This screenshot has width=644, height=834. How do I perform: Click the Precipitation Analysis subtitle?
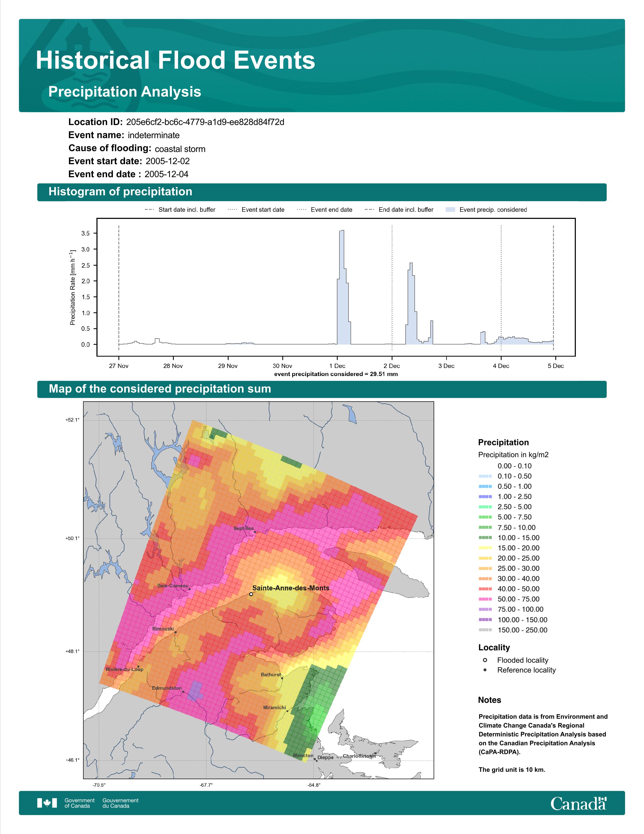pyautogui.click(x=125, y=92)
